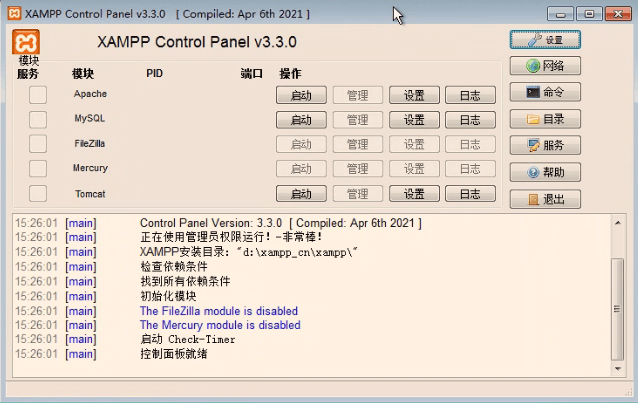The image size is (638, 403).
Task: Click log line '找到所有依赖条件'
Action: click(x=185, y=281)
